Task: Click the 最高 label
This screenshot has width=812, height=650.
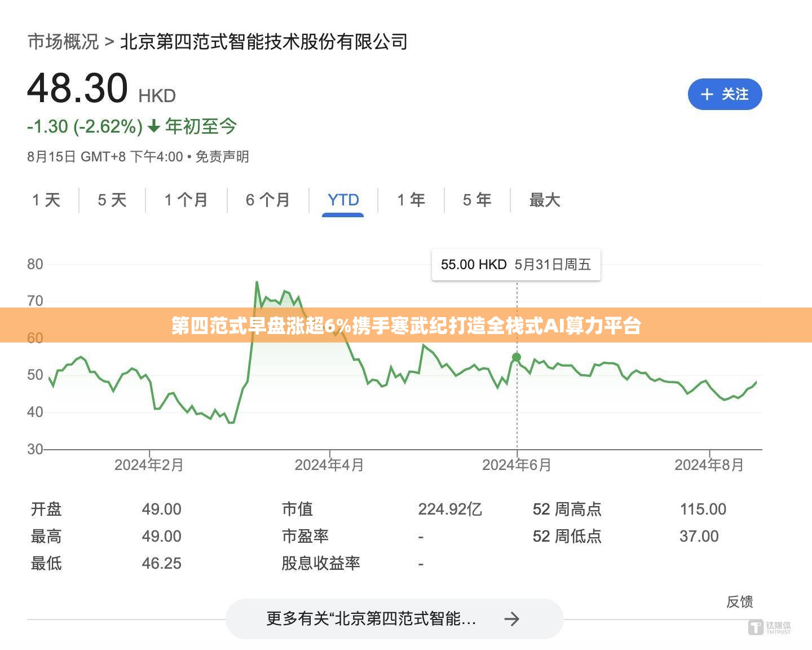Action: coord(46,537)
